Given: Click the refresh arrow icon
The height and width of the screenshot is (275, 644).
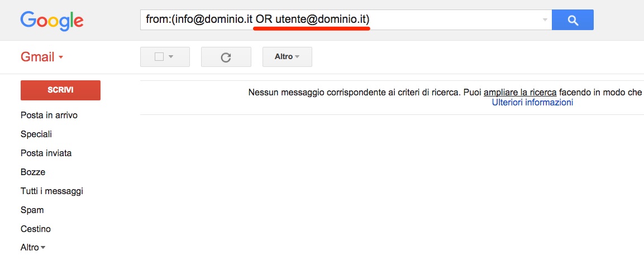Looking at the screenshot, I should pos(226,57).
